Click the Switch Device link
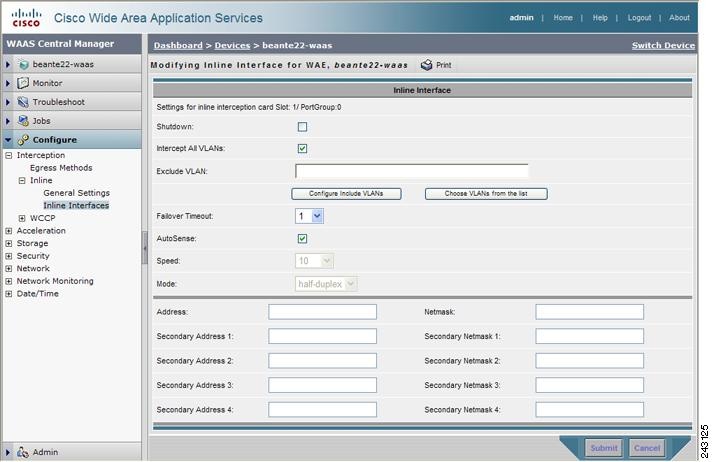This screenshot has width=712, height=462. point(663,45)
